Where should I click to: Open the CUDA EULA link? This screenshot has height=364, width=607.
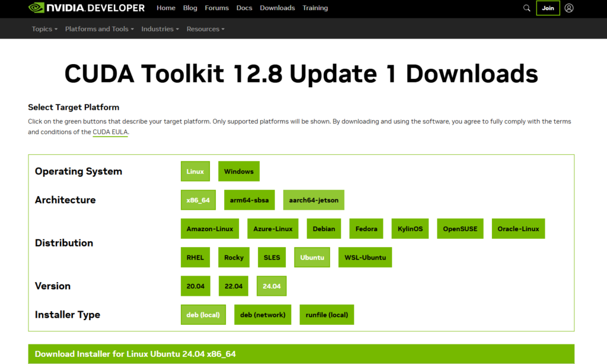(x=110, y=132)
